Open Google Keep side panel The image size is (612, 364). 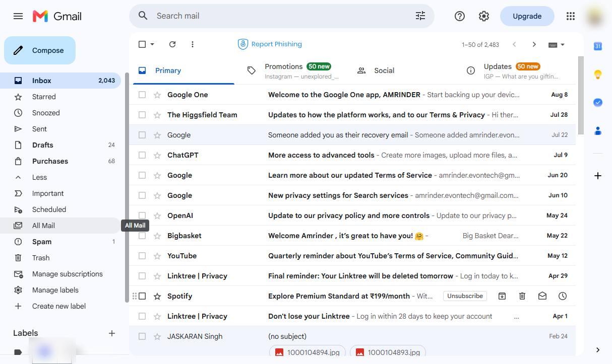[x=598, y=75]
